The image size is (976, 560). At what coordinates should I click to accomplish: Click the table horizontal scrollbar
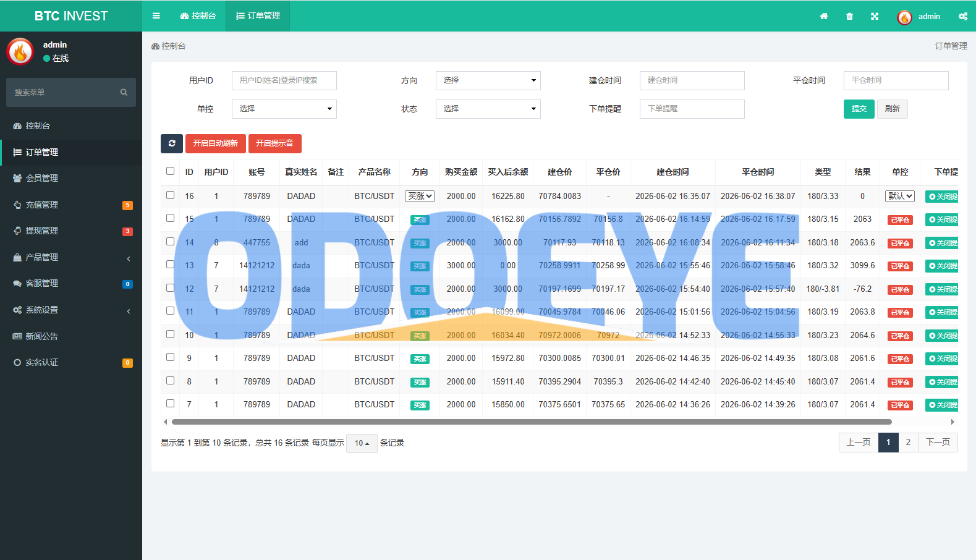pyautogui.click(x=532, y=422)
